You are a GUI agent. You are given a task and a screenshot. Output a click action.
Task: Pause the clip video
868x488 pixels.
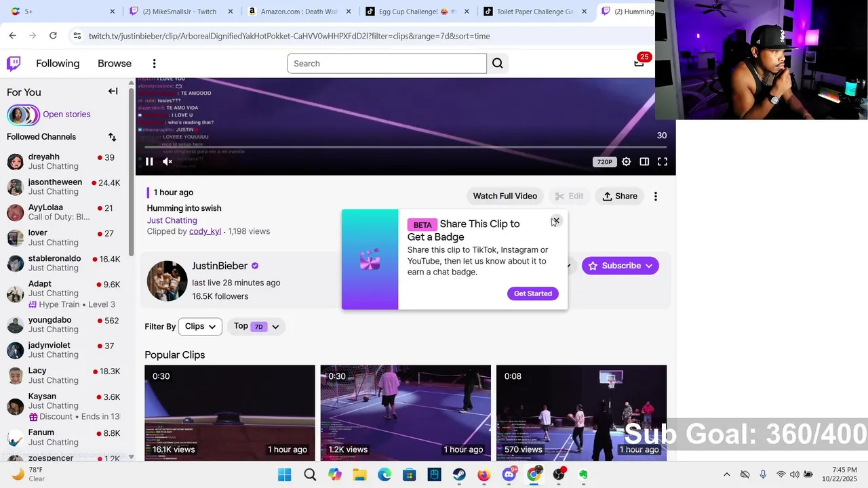click(149, 161)
